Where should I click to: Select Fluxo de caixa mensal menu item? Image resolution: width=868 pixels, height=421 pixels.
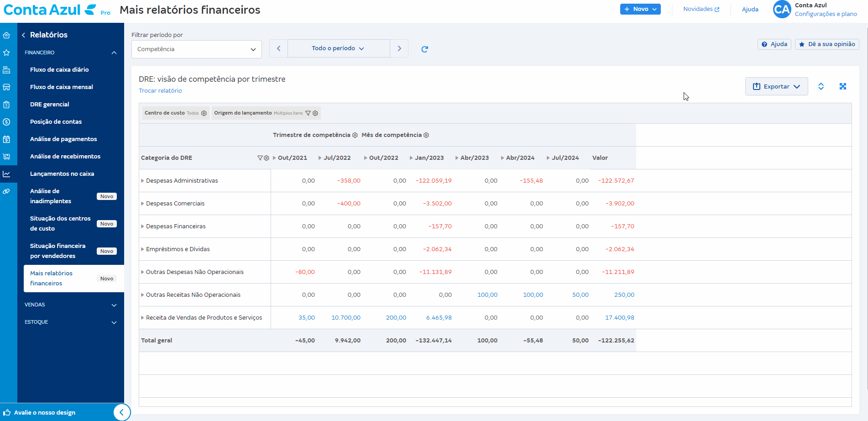(x=62, y=87)
